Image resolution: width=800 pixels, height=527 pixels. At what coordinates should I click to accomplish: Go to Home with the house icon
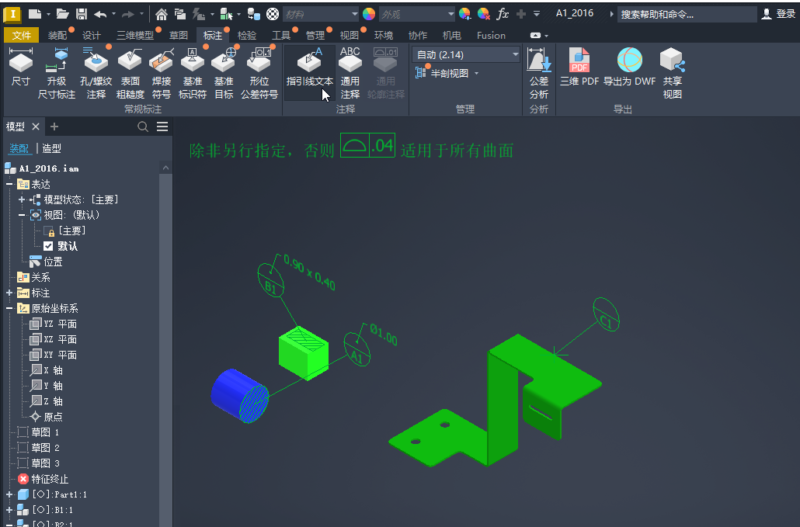tap(161, 14)
